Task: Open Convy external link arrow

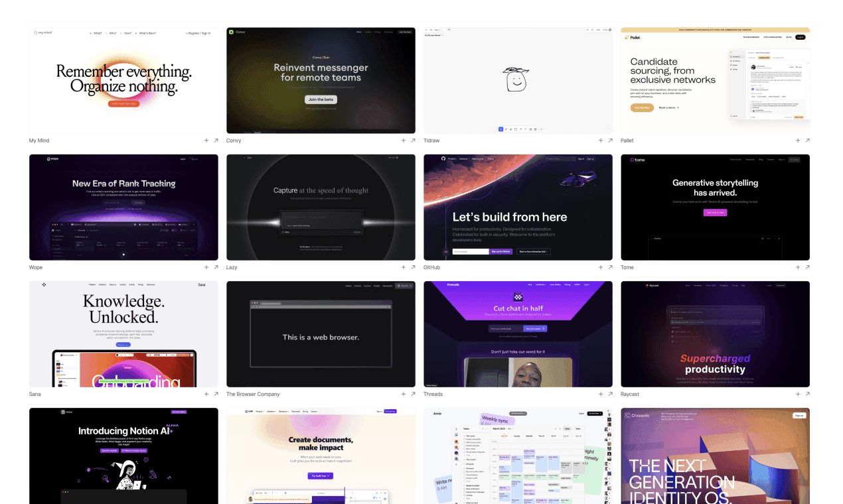Action: pos(413,141)
